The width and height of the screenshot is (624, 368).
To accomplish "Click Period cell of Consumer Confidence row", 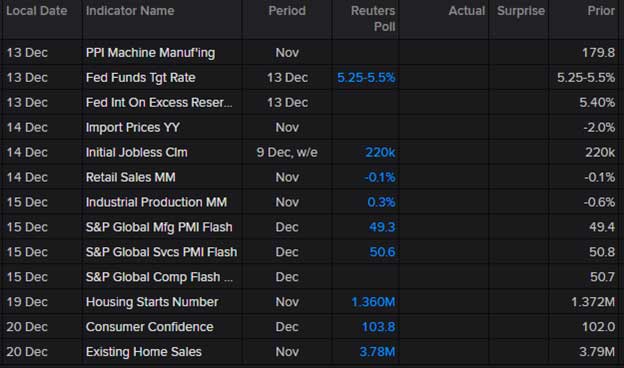I will coord(287,327).
